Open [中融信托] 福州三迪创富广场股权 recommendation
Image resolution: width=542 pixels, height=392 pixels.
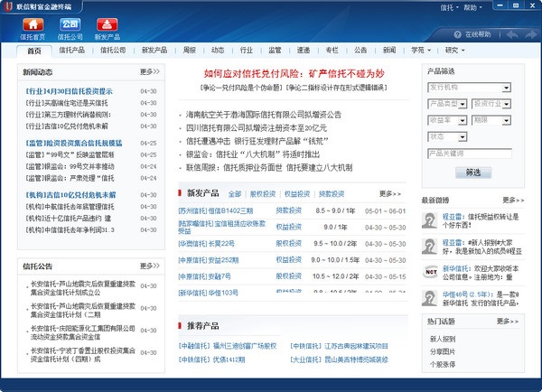[x=228, y=346]
